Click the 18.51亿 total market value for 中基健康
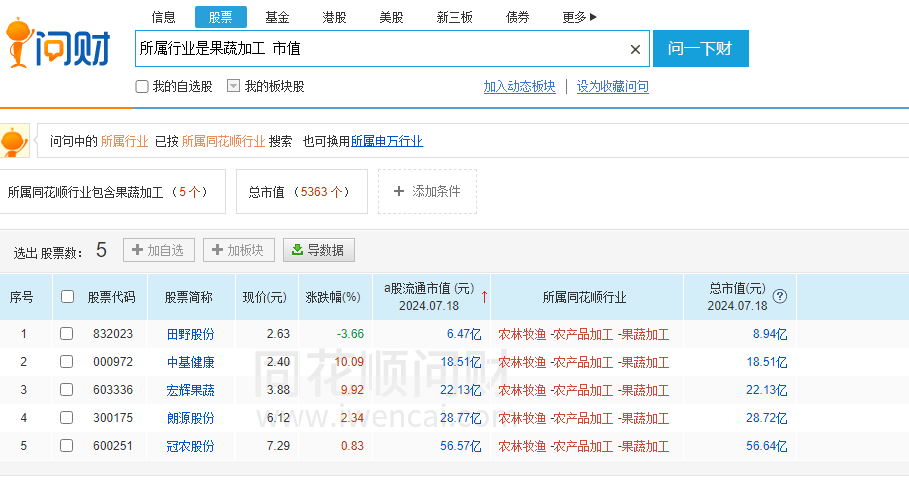This screenshot has width=909, height=481. click(766, 362)
